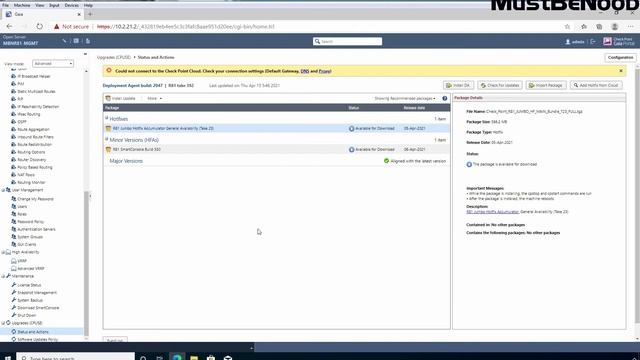
Task: Open Showing Recommended packages filter dropdown
Action: click(x=405, y=98)
